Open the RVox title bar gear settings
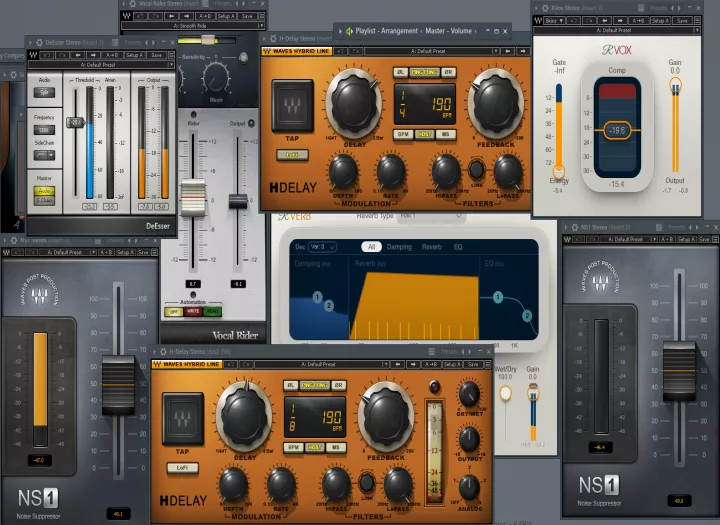This screenshot has height=525, width=720. point(545,8)
